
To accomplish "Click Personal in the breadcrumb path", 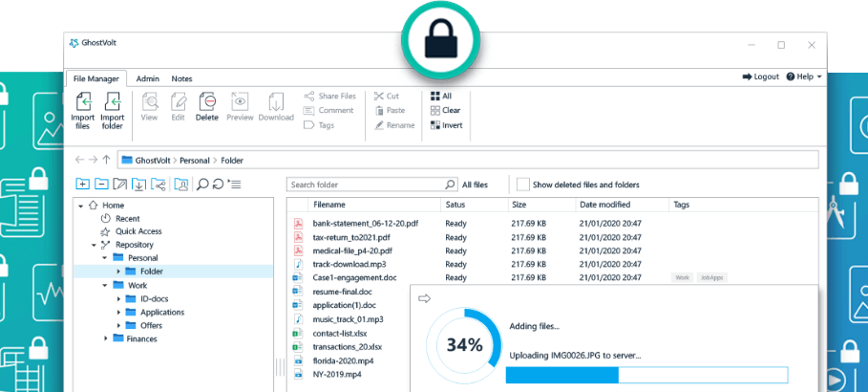I will point(196,161).
